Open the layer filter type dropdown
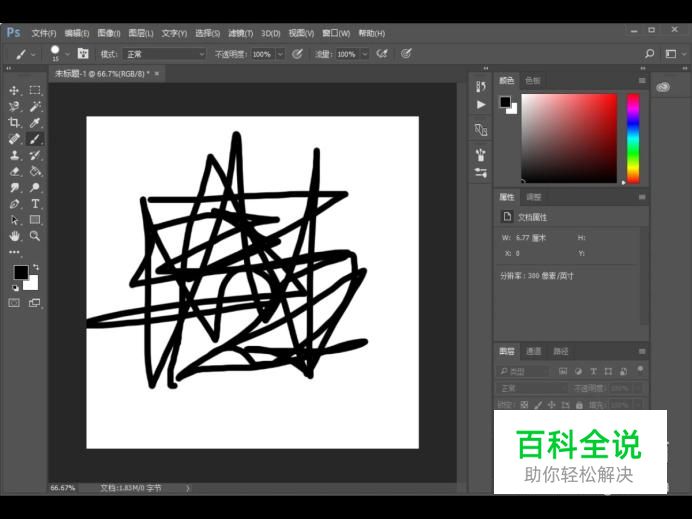This screenshot has height=519, width=692. (x=524, y=372)
